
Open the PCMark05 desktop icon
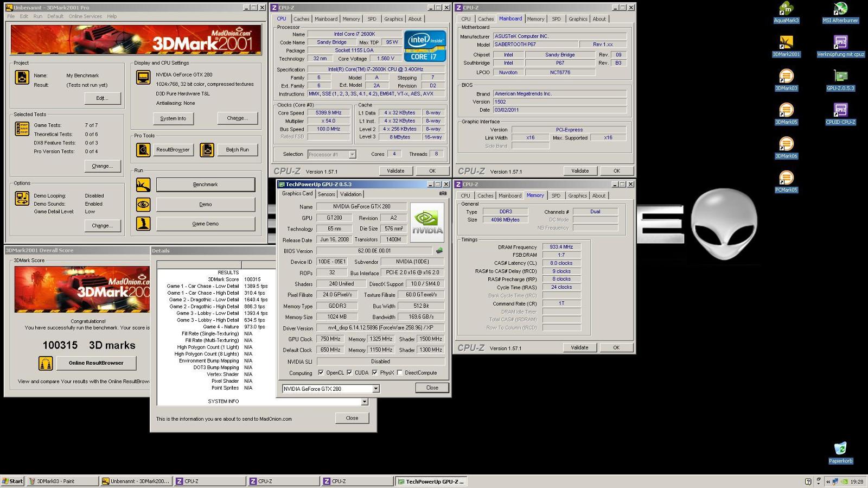click(x=786, y=182)
